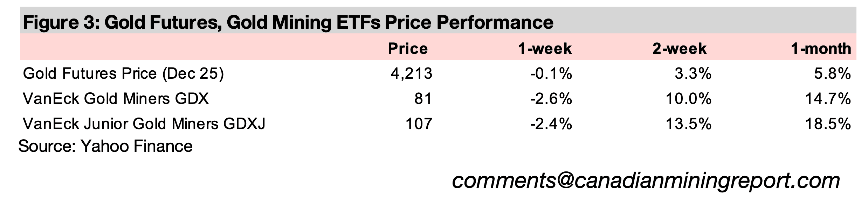868x205 pixels.
Task: Click the 2-week column header
Action: point(679,49)
